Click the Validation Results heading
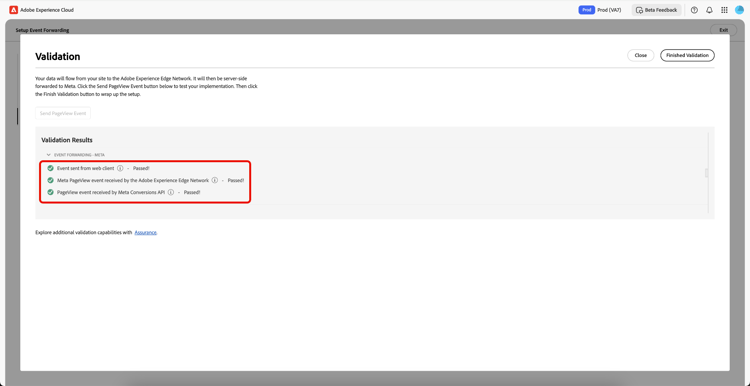 point(67,140)
